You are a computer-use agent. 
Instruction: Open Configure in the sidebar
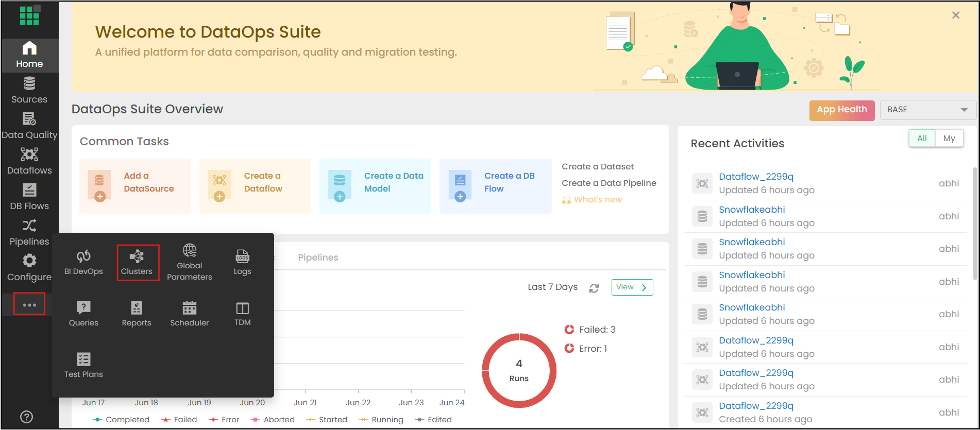[x=29, y=268]
